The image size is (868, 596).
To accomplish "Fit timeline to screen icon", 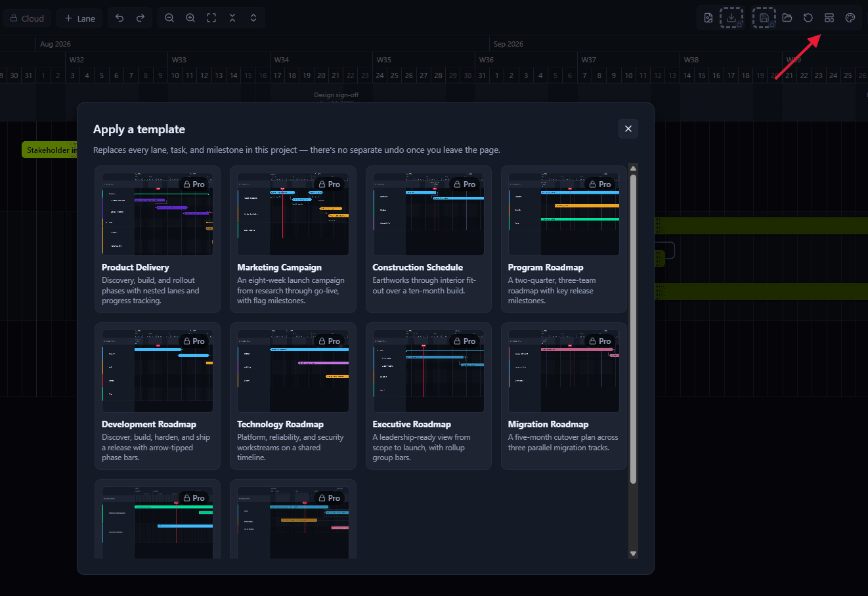I will click(211, 18).
